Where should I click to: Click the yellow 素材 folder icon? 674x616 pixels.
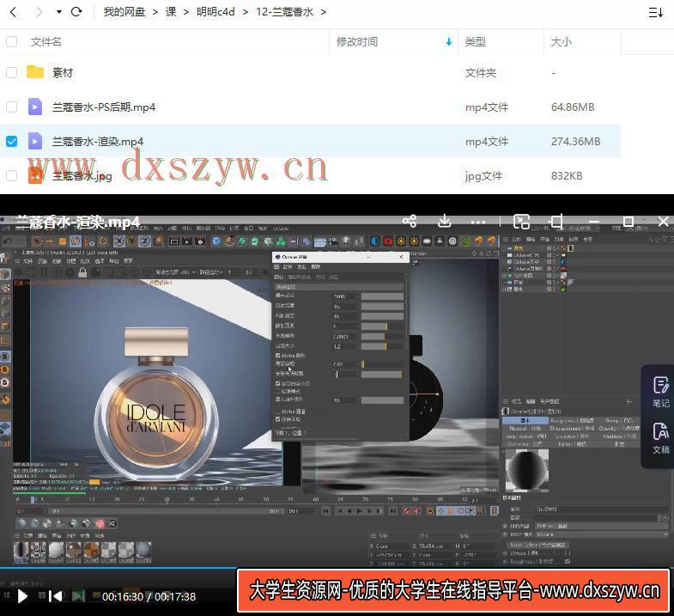[35, 72]
